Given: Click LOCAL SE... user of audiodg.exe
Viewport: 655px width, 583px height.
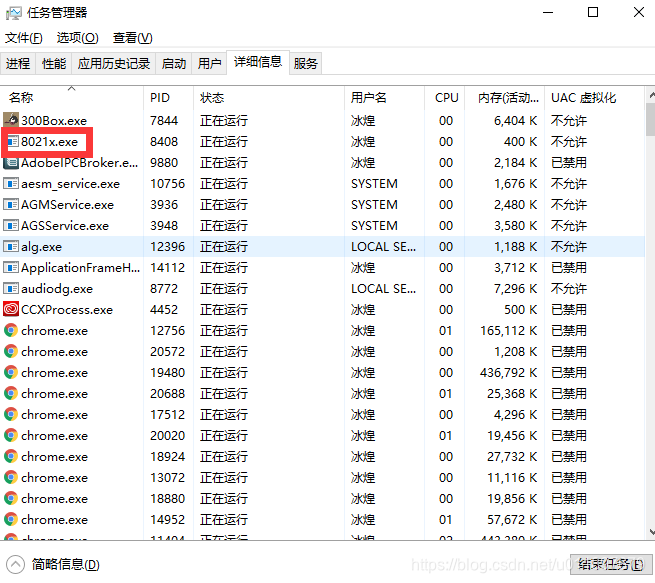Looking at the screenshot, I should [x=383, y=289].
